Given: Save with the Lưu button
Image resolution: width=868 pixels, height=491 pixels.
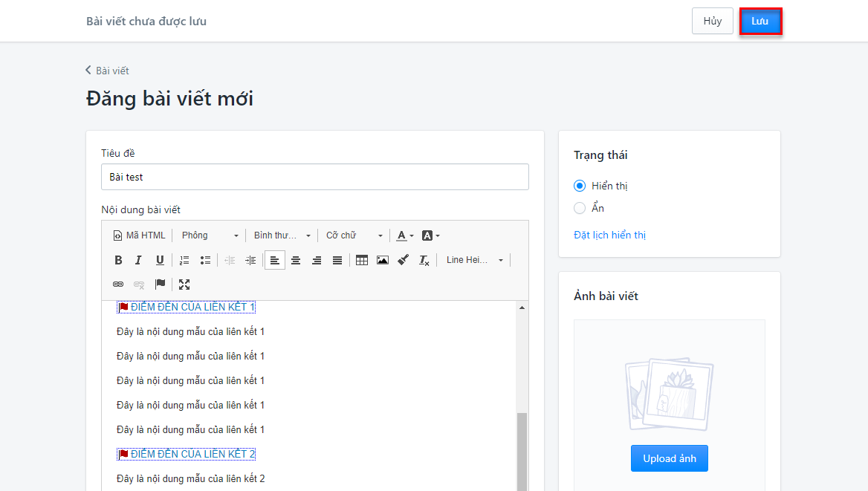Looking at the screenshot, I should [760, 21].
